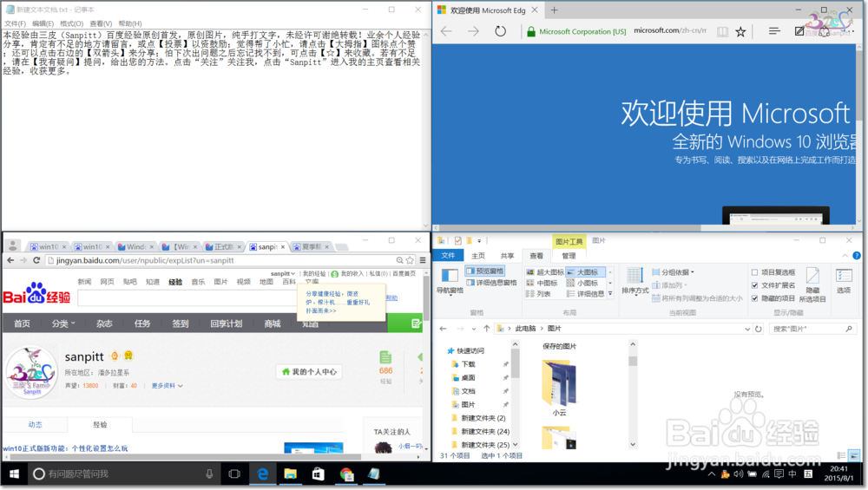
Task: Select 新建文件夹 (24) in navigation tree
Action: point(485,431)
